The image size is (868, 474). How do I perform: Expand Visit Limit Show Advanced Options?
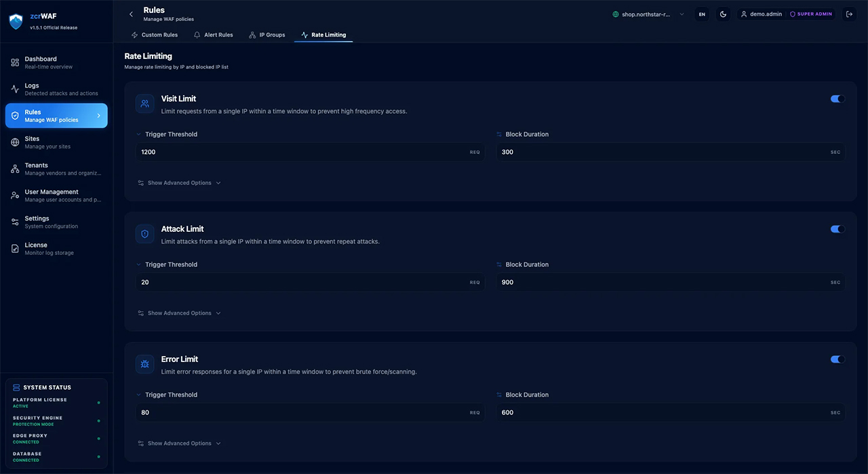click(179, 183)
